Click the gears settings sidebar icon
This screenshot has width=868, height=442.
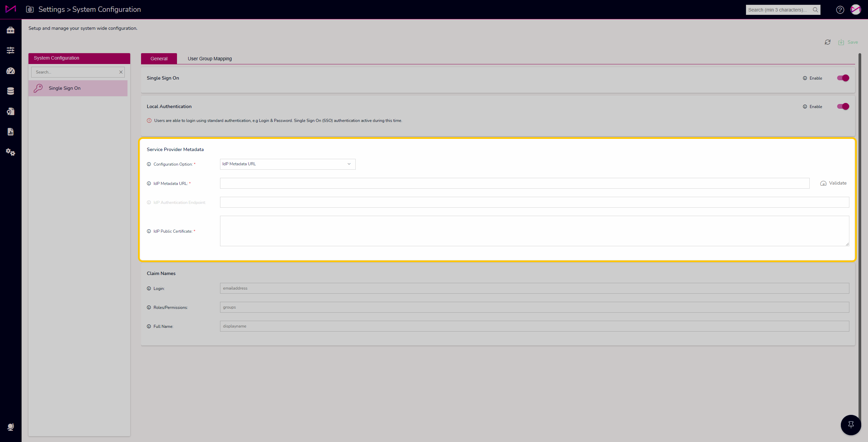tap(11, 152)
